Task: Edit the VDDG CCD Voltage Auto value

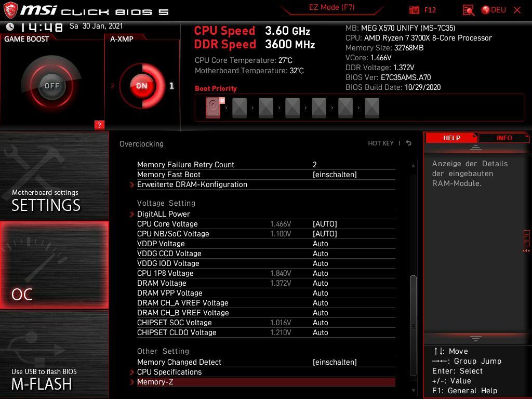Action: [320, 254]
